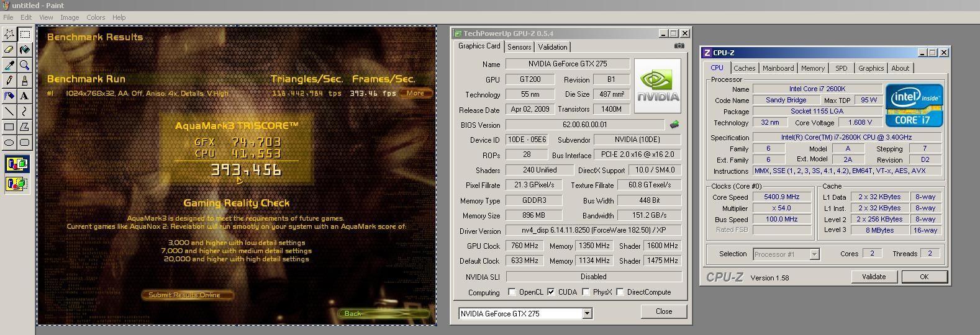Open the Graphics tab in CPU-Z
980x335 pixels.
[871, 68]
